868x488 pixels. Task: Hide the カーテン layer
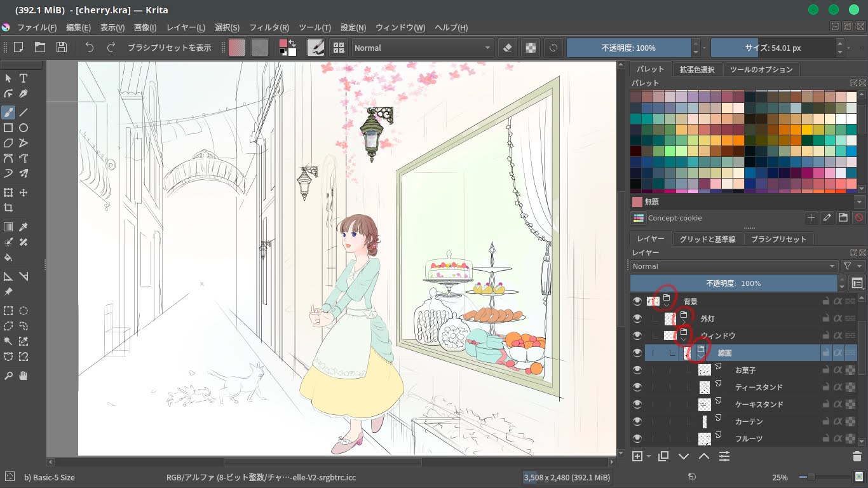pos(637,421)
